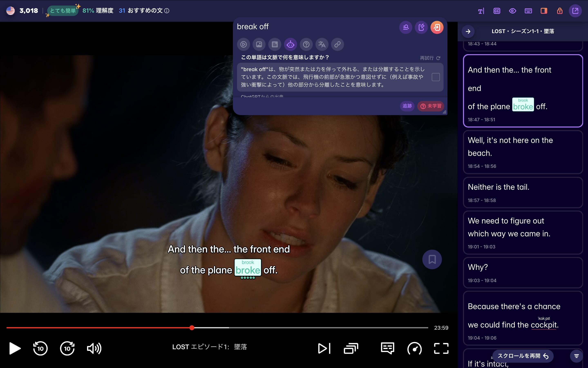Toggle closed captions with the CC icon
The width and height of the screenshot is (588, 368).
497,11
